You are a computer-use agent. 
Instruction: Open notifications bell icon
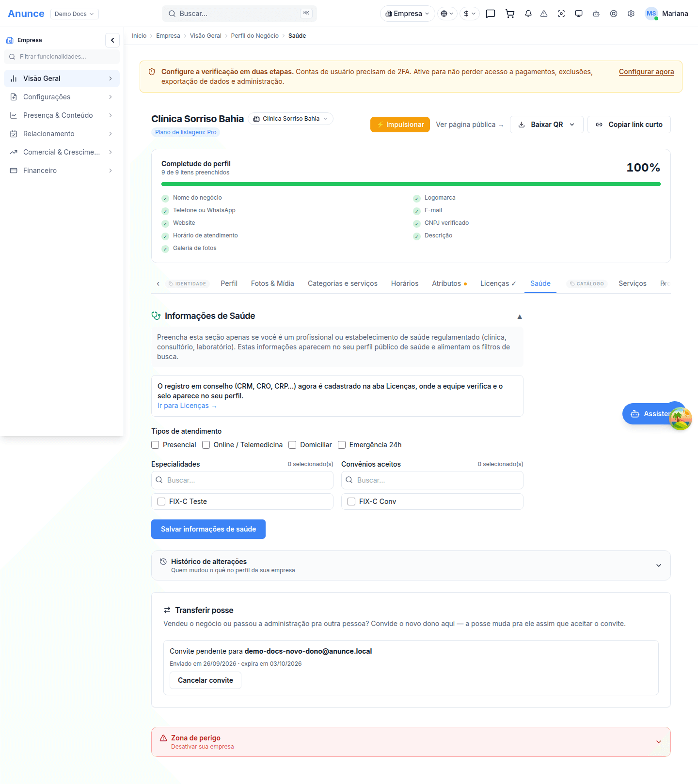click(x=528, y=14)
